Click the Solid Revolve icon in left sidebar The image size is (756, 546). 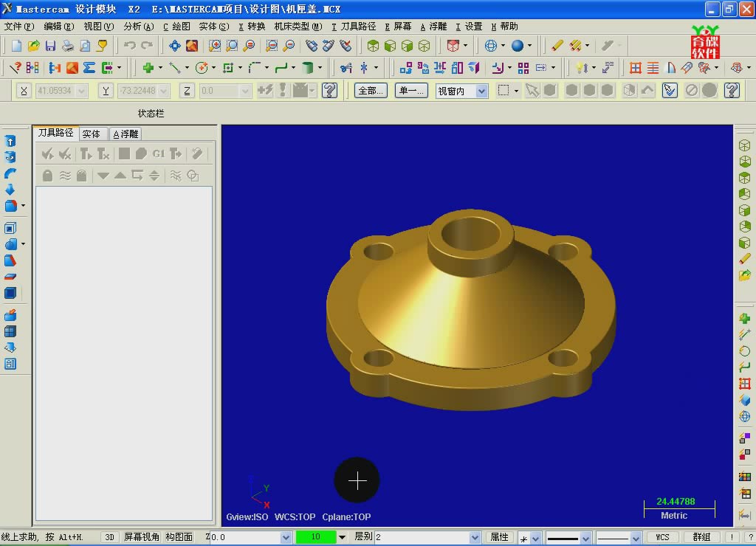pos(10,157)
